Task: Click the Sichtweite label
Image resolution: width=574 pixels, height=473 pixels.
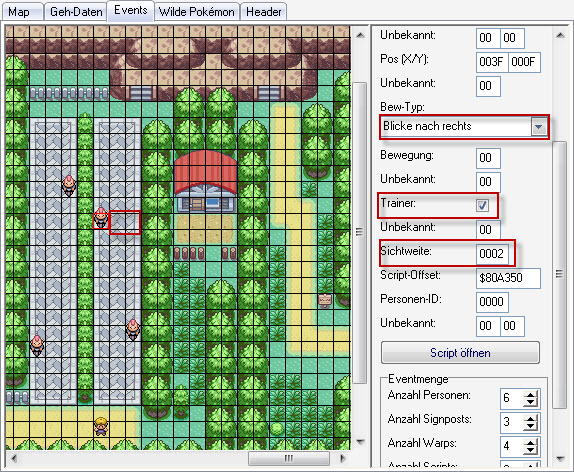Action: pyautogui.click(x=406, y=251)
